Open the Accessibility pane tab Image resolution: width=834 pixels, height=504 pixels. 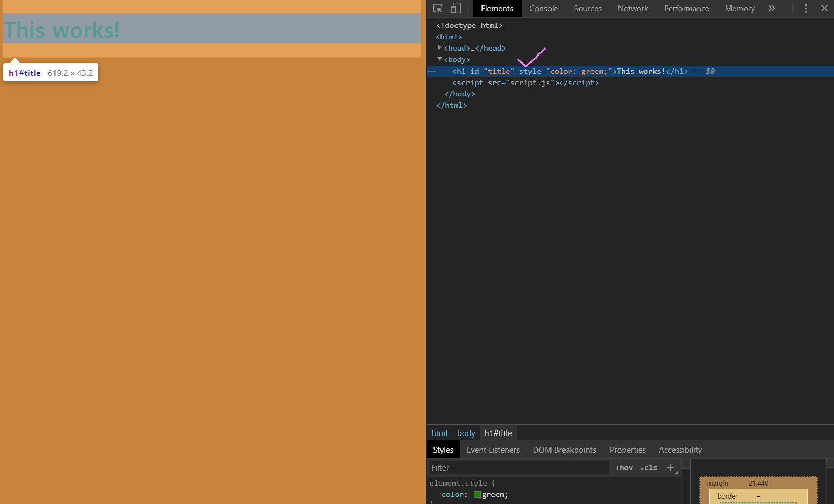(680, 450)
